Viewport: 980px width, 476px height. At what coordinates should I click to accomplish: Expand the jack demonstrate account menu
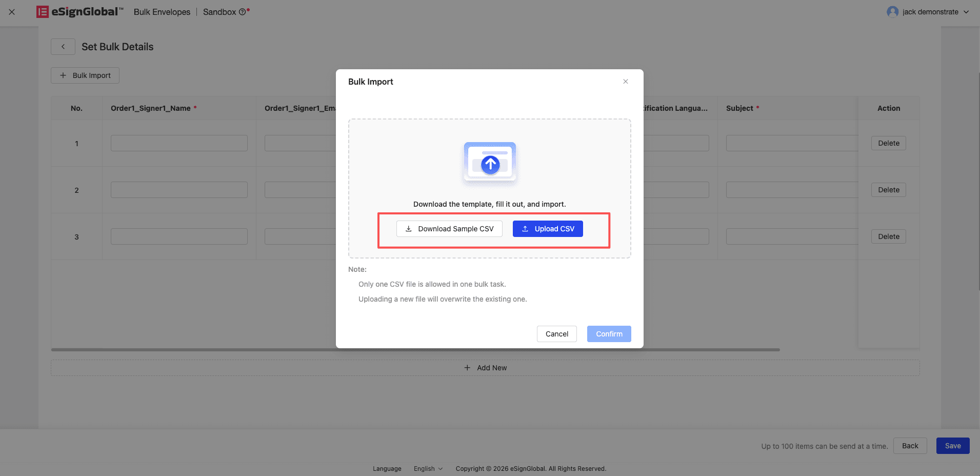pyautogui.click(x=966, y=12)
